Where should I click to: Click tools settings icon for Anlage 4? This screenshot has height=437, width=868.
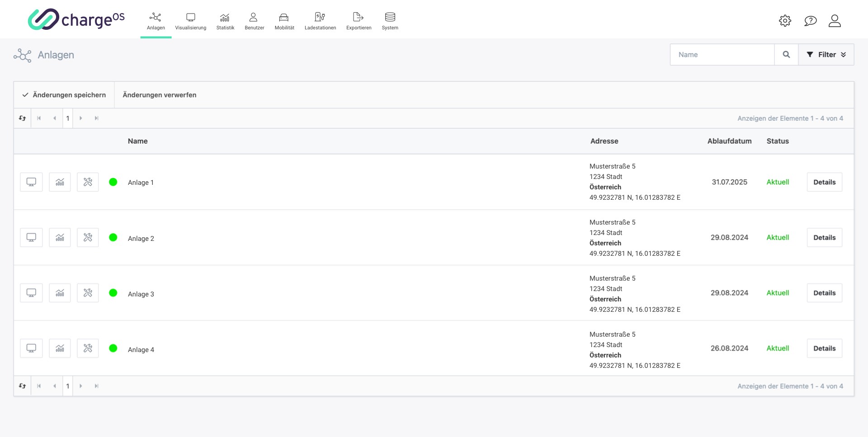tap(88, 348)
